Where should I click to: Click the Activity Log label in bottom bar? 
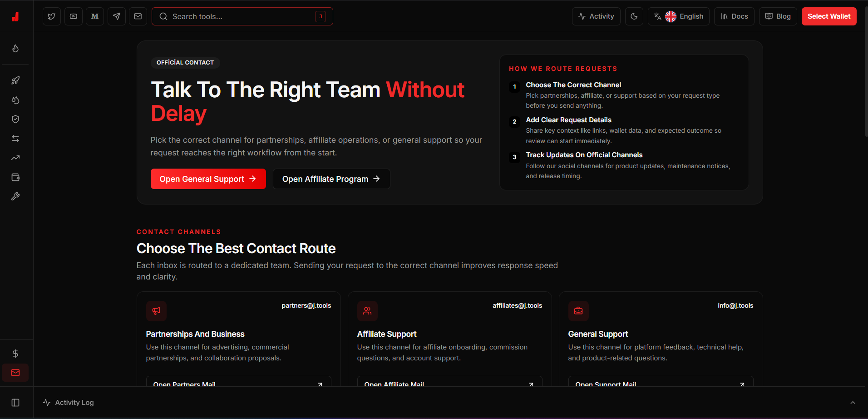pos(74,403)
